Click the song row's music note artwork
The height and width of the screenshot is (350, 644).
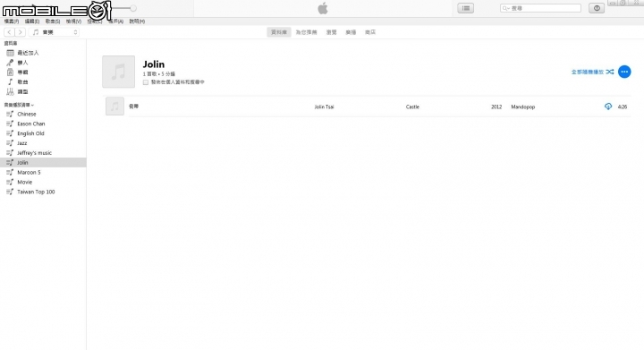pyautogui.click(x=114, y=107)
